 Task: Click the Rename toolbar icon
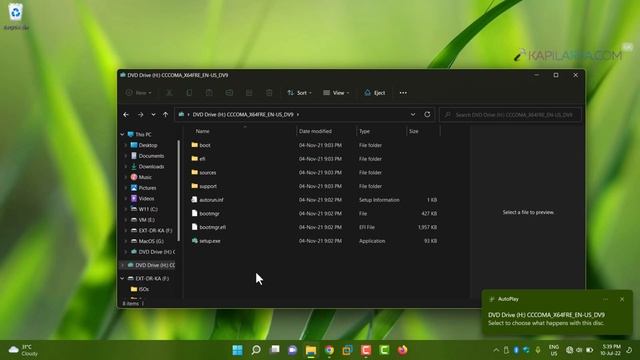[x=229, y=93]
